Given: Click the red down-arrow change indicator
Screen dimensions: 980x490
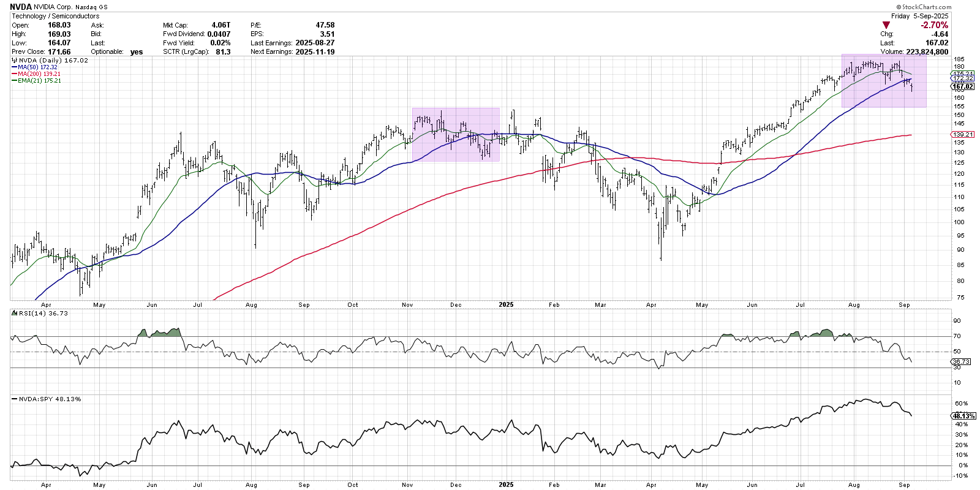Looking at the screenshot, I should pyautogui.click(x=886, y=25).
